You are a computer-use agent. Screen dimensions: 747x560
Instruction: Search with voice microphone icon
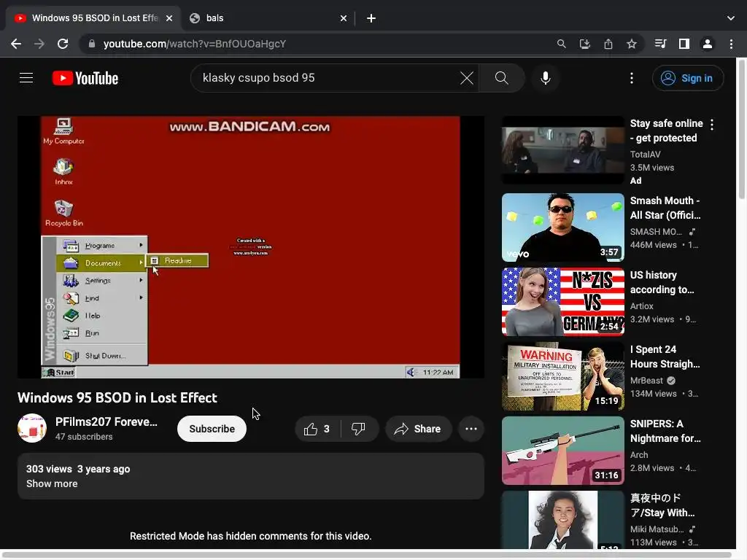pyautogui.click(x=546, y=78)
